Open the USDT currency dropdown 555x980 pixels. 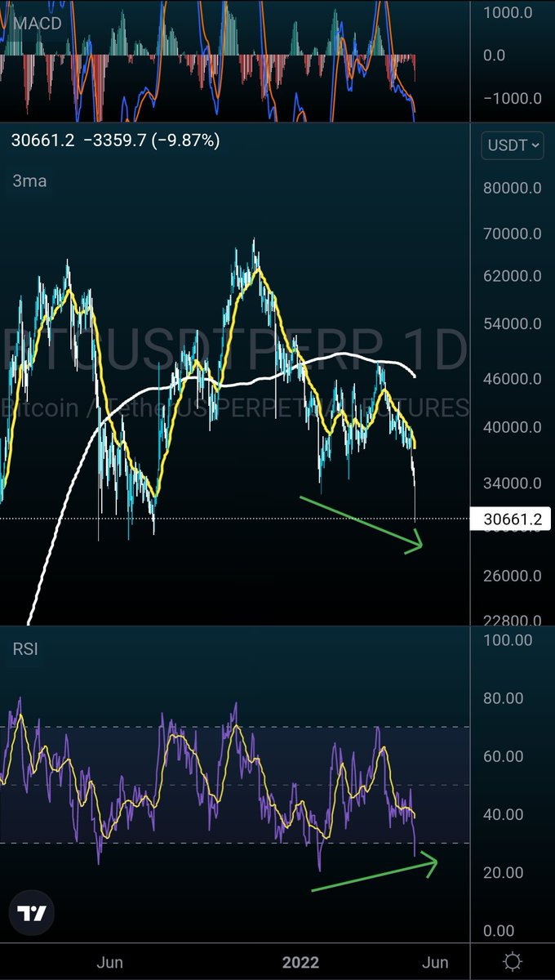click(x=513, y=145)
